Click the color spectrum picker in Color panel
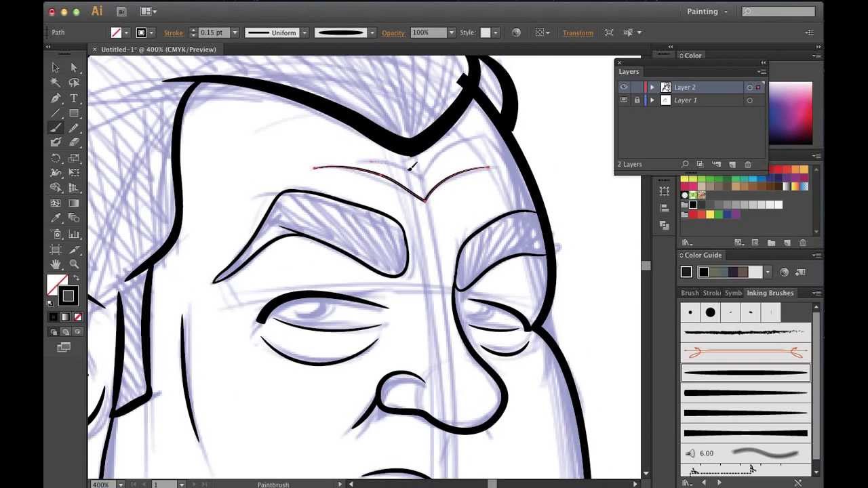The image size is (868, 488). click(790, 113)
